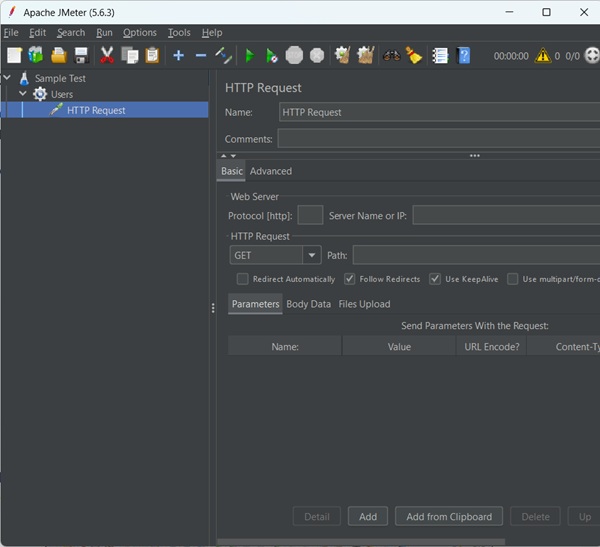
Task: Click the Comments input field
Action: pyautogui.click(x=439, y=139)
